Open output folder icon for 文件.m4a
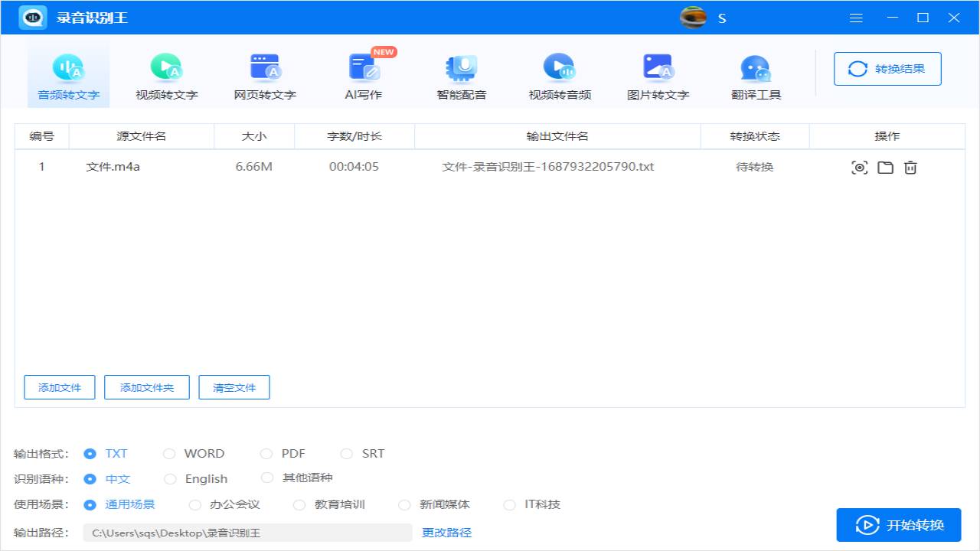980x551 pixels. coord(885,167)
